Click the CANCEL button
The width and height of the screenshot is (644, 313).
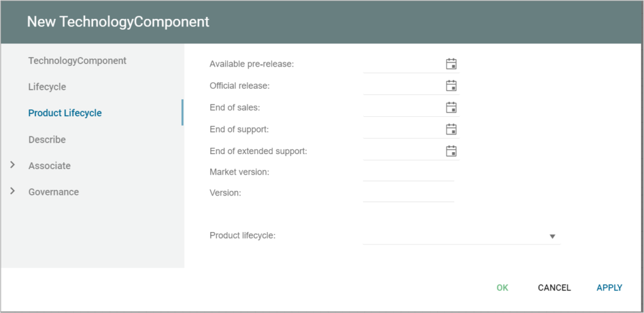(x=554, y=288)
